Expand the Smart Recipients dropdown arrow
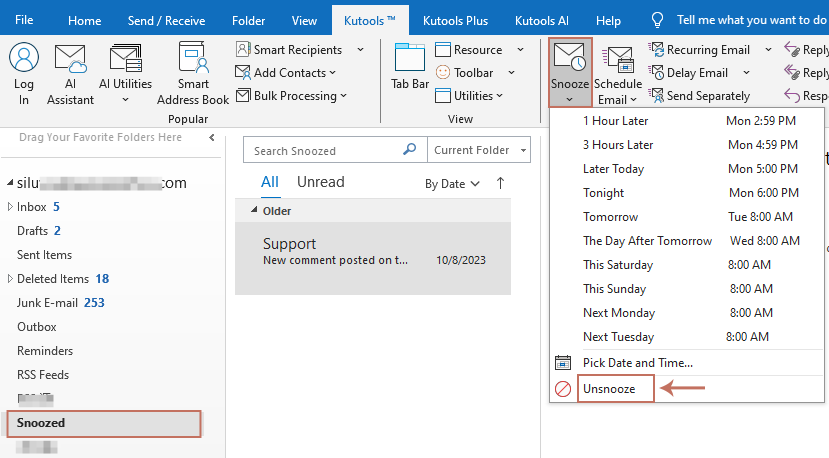 (x=361, y=50)
